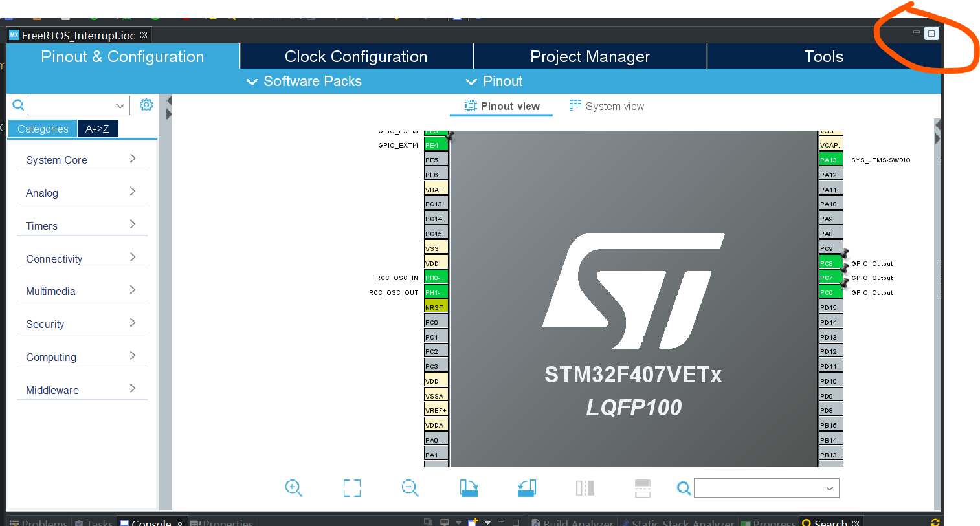Open the settings gear in the categories panel
Image resolution: width=980 pixels, height=526 pixels.
coord(146,105)
